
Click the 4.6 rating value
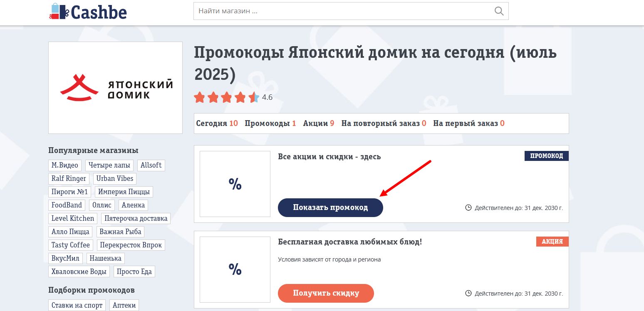pyautogui.click(x=268, y=98)
